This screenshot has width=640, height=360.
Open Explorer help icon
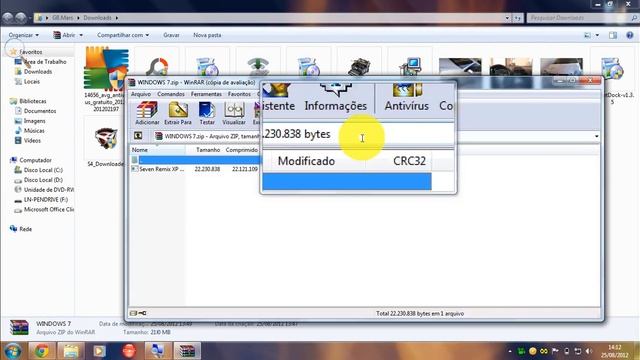tap(630, 36)
